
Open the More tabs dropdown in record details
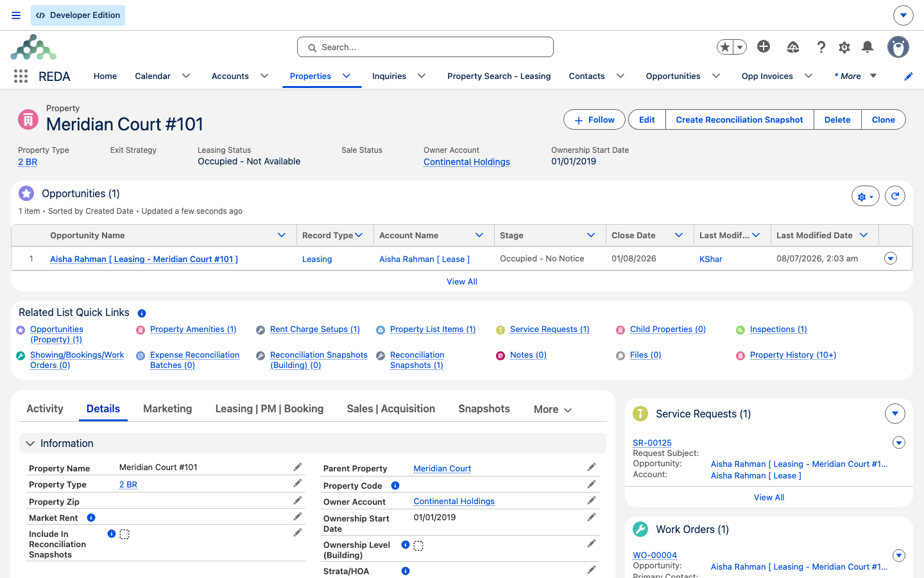pos(552,410)
